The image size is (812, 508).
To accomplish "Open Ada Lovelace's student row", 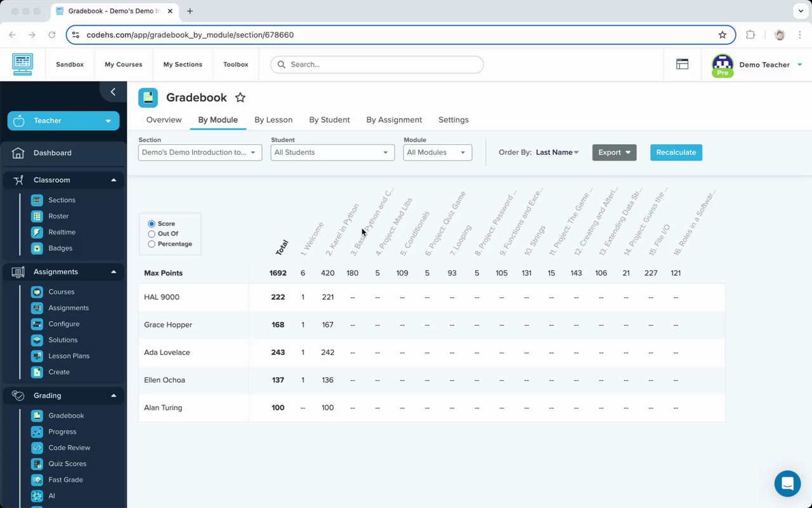I will click(x=431, y=352).
